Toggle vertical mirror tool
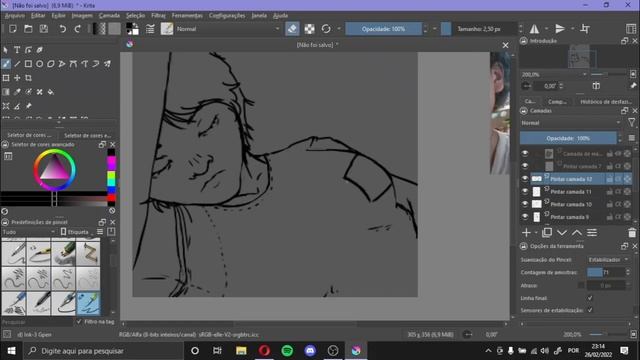The image size is (640, 360). [560, 29]
